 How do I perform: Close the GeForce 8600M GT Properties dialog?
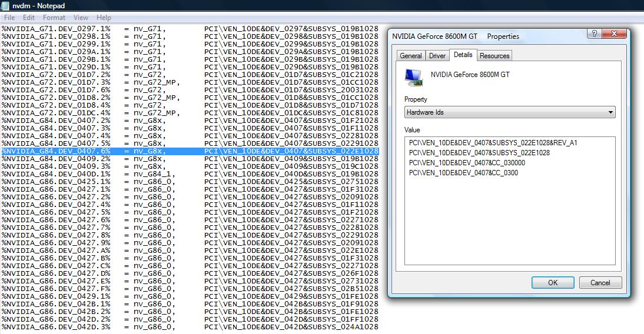click(614, 34)
